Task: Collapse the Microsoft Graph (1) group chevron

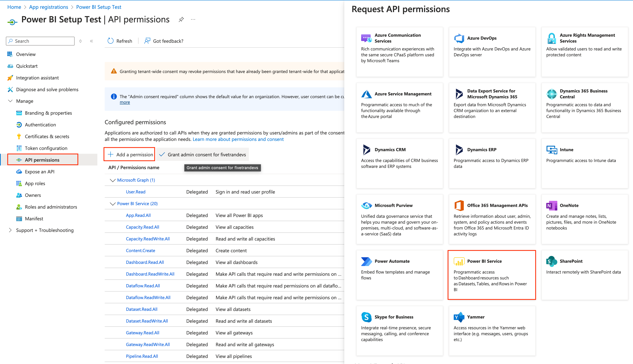Action: click(x=113, y=180)
